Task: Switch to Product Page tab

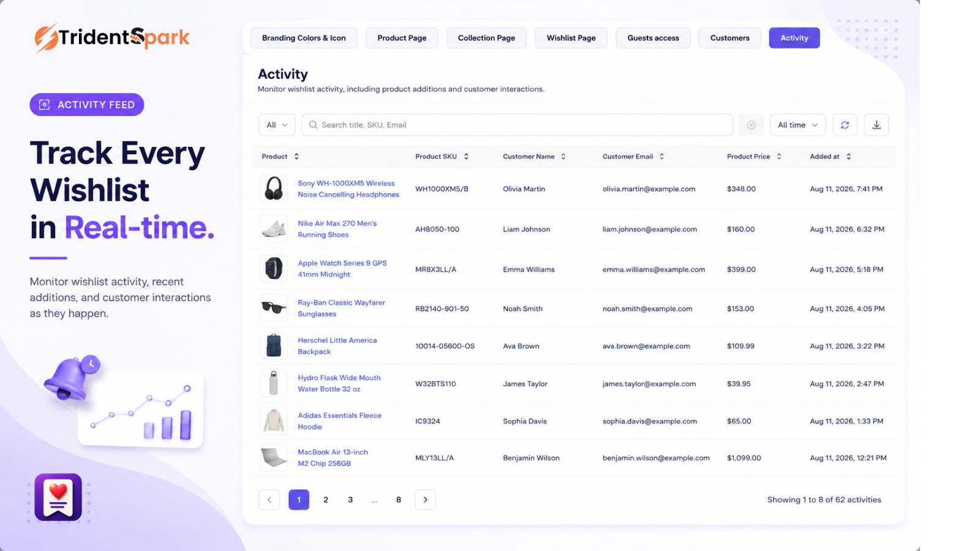Action: coord(402,38)
